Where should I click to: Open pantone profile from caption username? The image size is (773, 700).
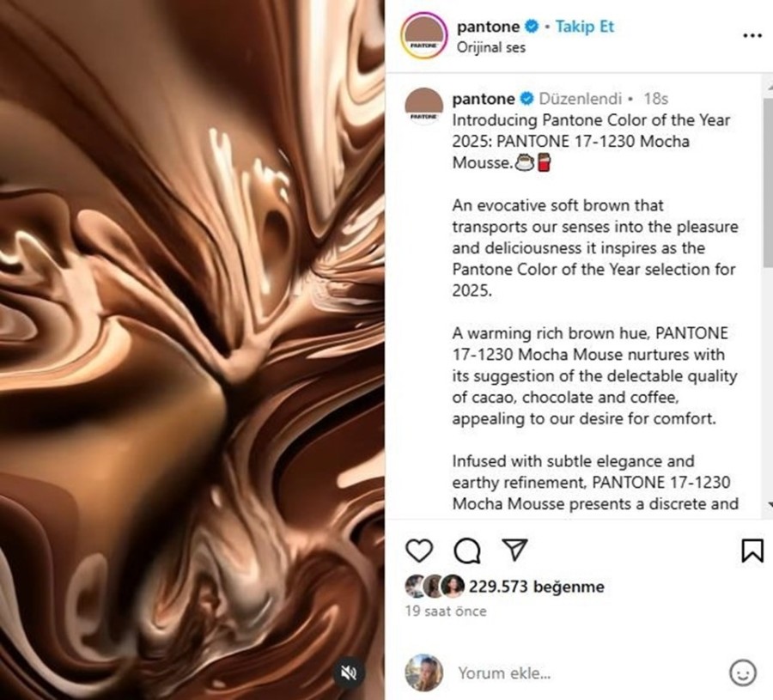tap(483, 99)
